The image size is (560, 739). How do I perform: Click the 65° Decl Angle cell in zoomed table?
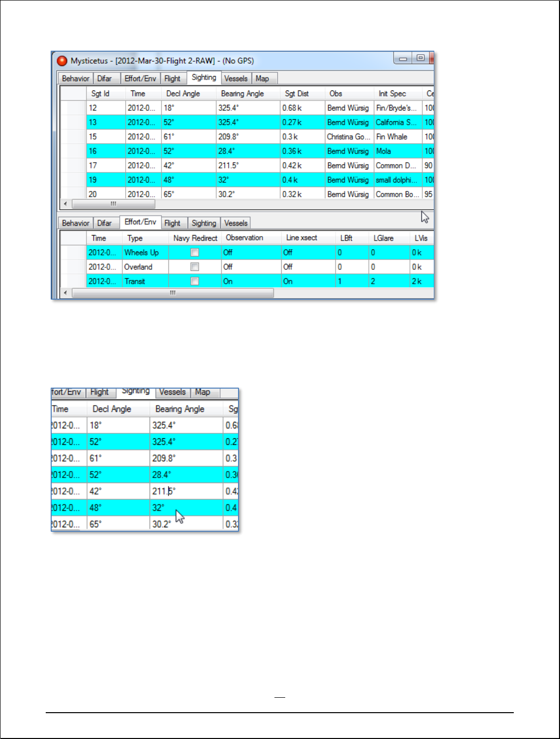pos(118,524)
